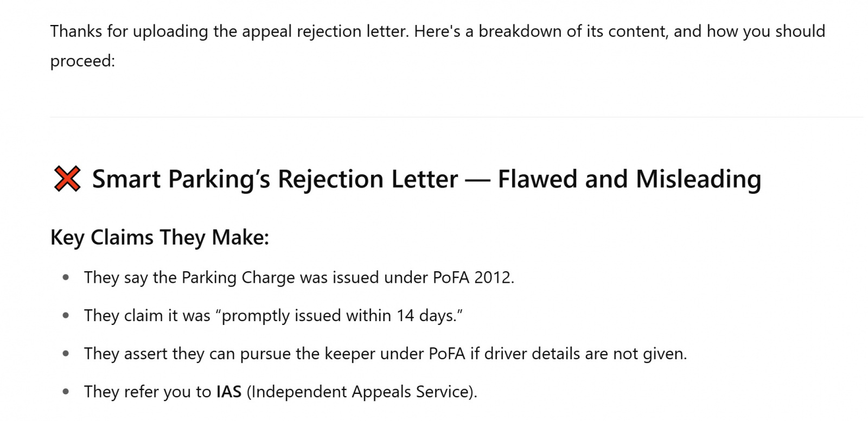Image resolution: width=868 pixels, height=421 pixels.
Task: Select the 'Key Claims They Make:' subheading
Action: [x=159, y=238]
